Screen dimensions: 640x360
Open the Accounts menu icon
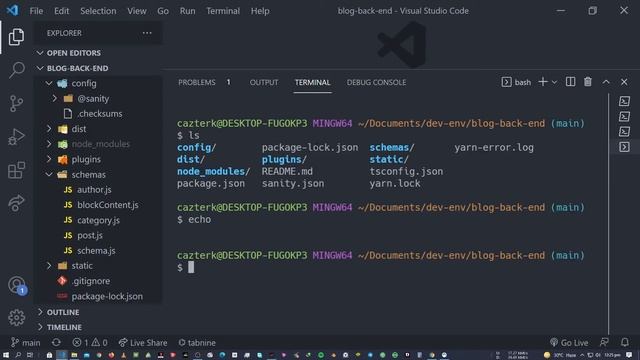coord(16,284)
